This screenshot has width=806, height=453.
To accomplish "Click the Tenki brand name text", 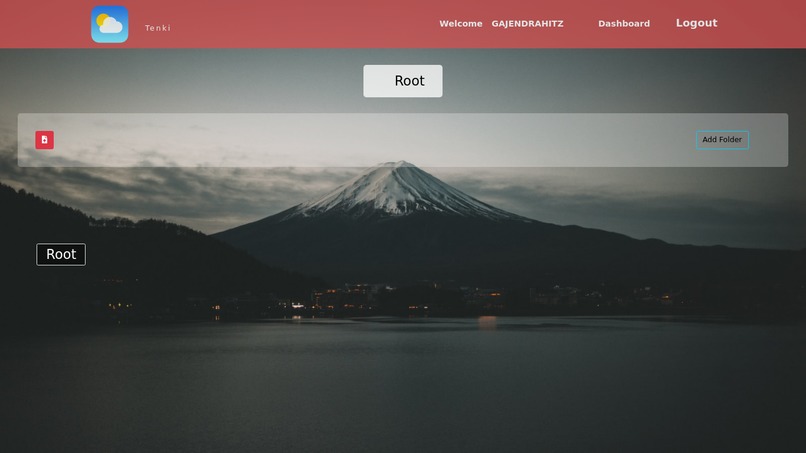I will click(158, 28).
